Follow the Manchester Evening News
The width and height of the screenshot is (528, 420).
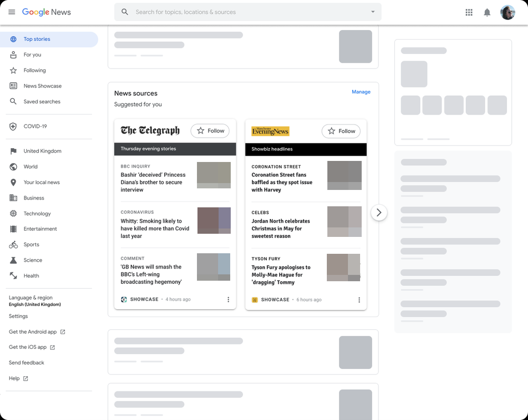click(341, 131)
